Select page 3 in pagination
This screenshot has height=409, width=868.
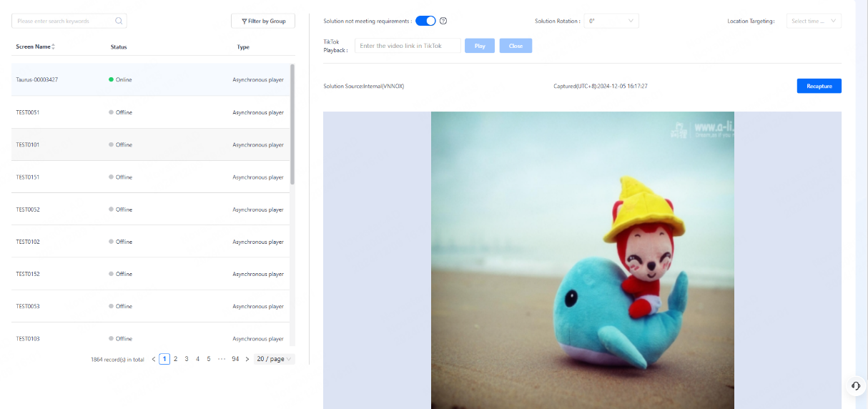point(187,359)
